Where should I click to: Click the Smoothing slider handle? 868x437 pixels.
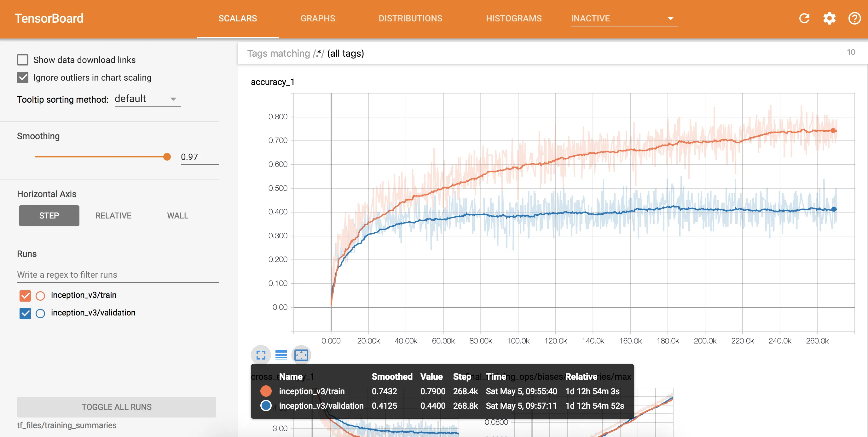pyautogui.click(x=167, y=157)
